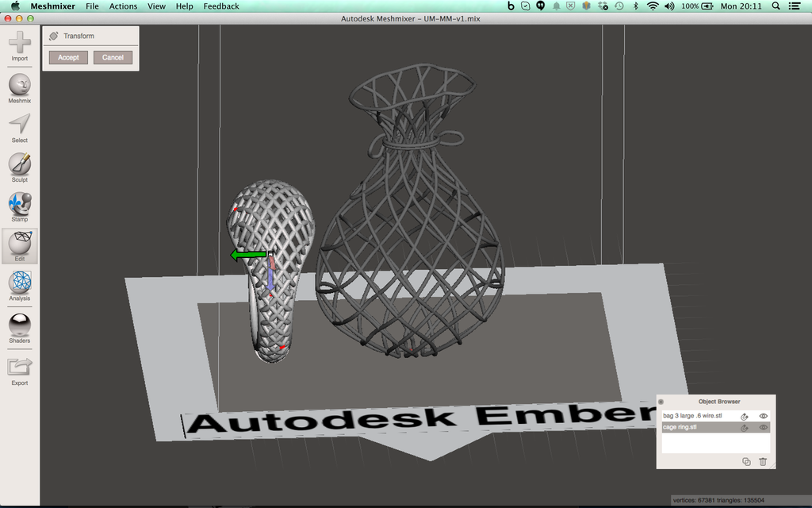Open the Feedback menu
Image resolution: width=812 pixels, height=508 pixels.
[221, 6]
